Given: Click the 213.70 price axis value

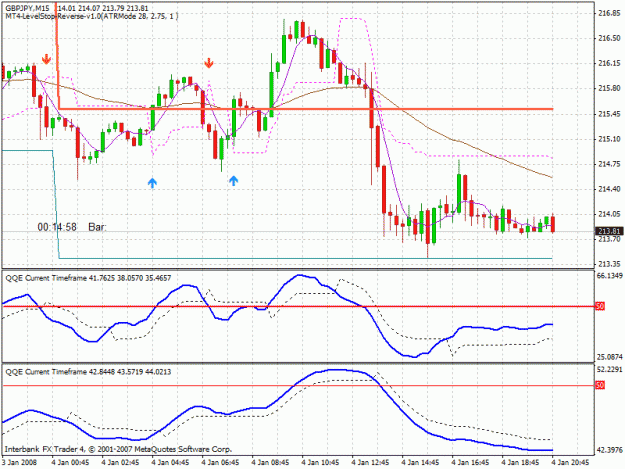Looking at the screenshot, I should pyautogui.click(x=609, y=239).
